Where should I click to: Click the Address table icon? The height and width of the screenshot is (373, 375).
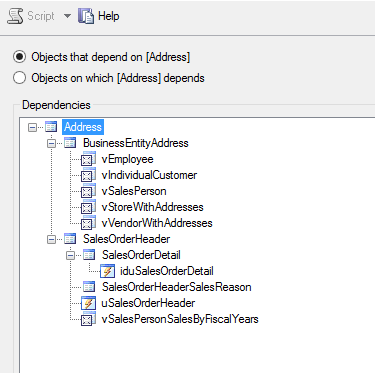tap(51, 127)
